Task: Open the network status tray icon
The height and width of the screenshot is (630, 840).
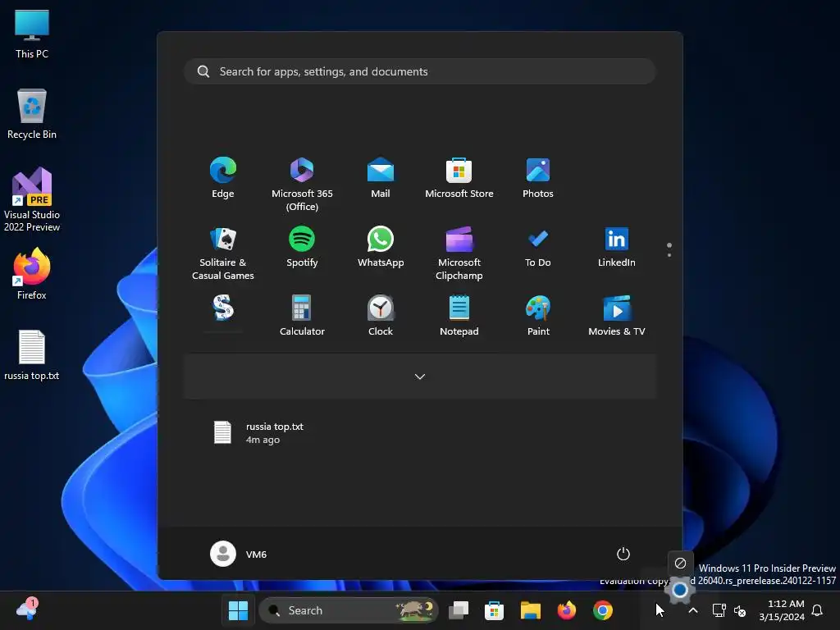Action: [719, 610]
